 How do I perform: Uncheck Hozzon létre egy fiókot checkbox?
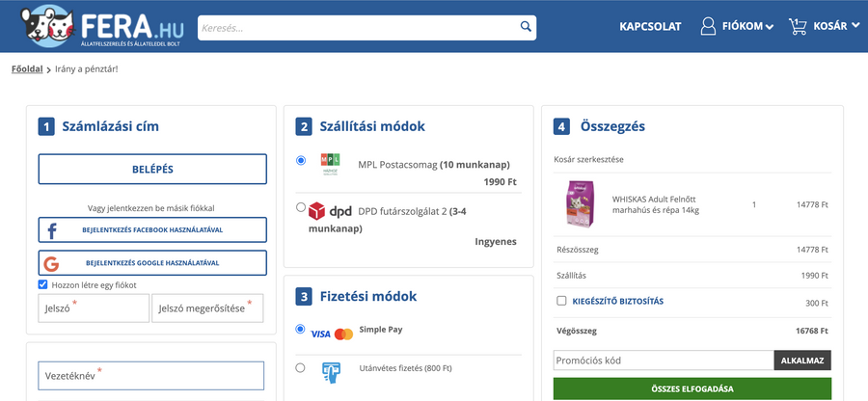pos(43,284)
